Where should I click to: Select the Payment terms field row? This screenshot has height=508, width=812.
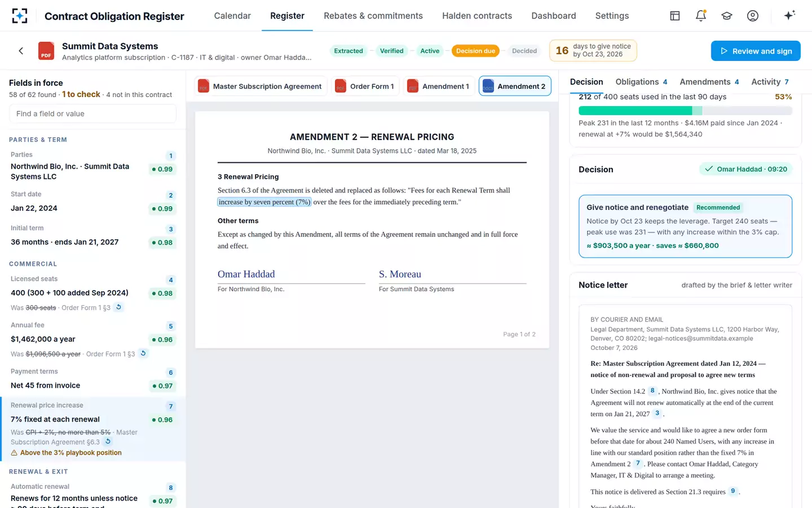coord(93,379)
